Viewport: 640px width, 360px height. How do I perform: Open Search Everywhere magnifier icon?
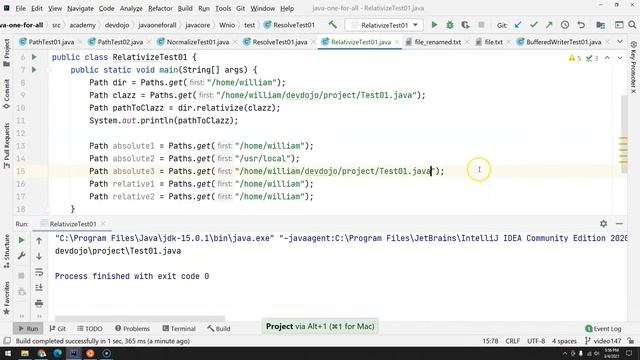(632, 25)
